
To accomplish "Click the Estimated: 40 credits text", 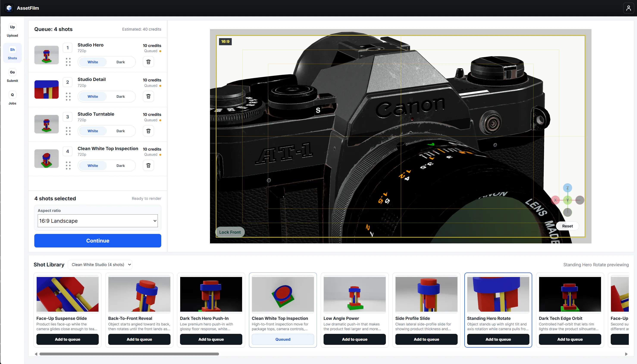I will click(x=141, y=29).
